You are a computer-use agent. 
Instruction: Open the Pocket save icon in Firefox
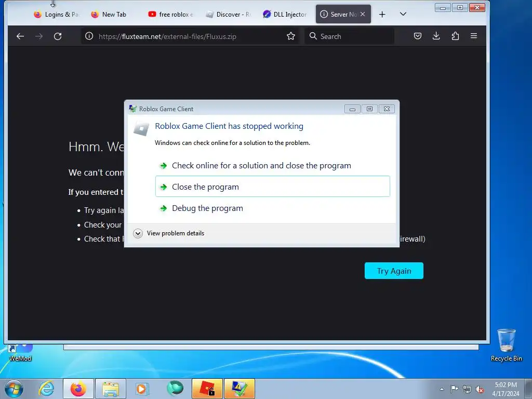418,36
